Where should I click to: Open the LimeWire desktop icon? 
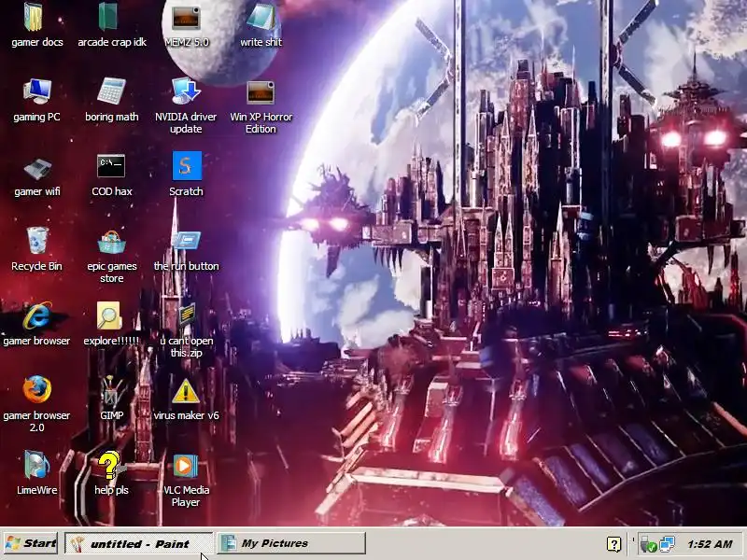pos(37,464)
